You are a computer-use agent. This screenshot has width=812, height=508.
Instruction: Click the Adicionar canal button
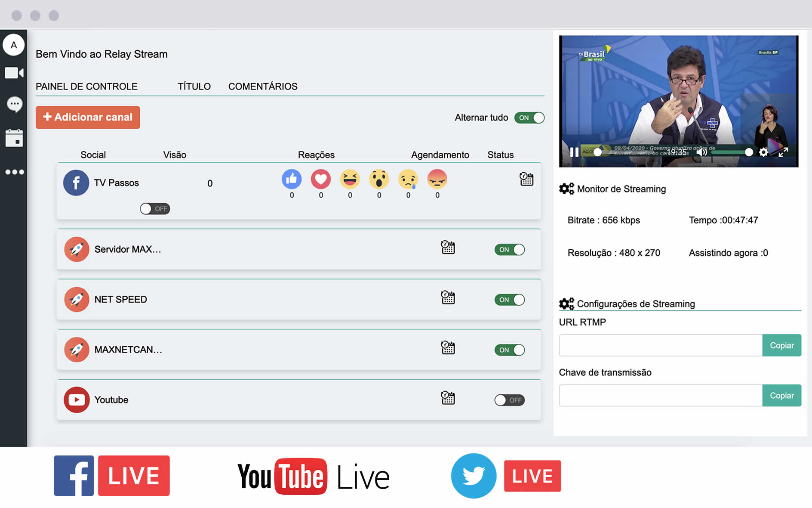(88, 117)
